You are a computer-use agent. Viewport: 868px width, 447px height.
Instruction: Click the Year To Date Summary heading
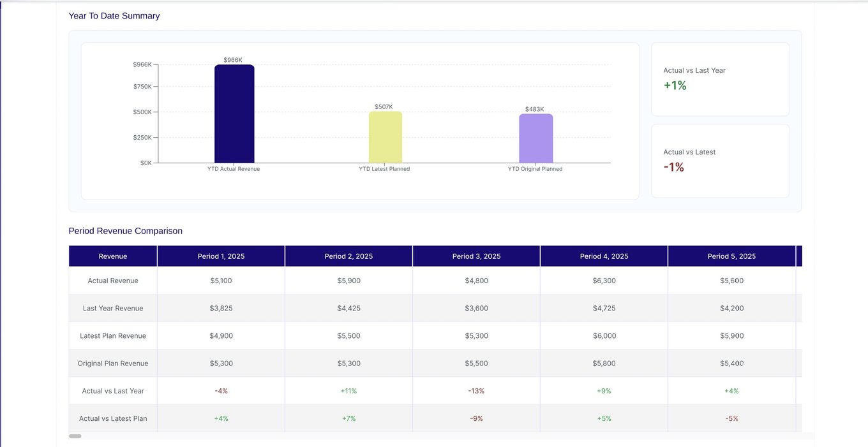point(114,16)
